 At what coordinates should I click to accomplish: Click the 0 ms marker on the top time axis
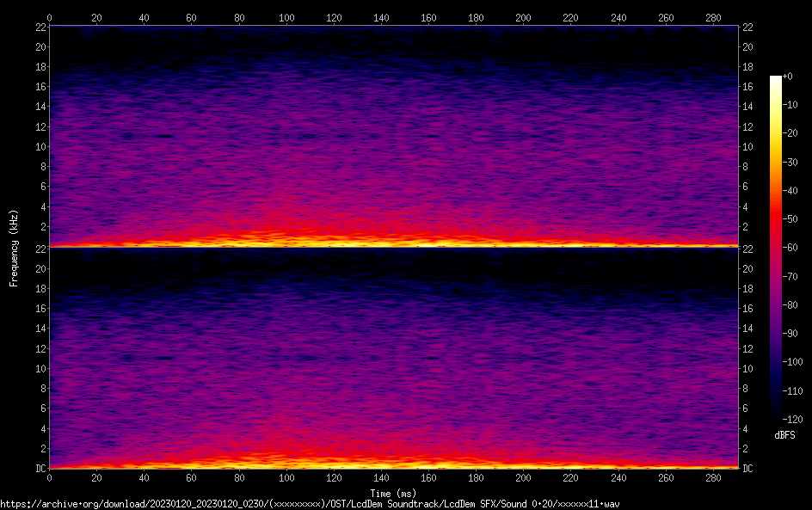point(50,17)
